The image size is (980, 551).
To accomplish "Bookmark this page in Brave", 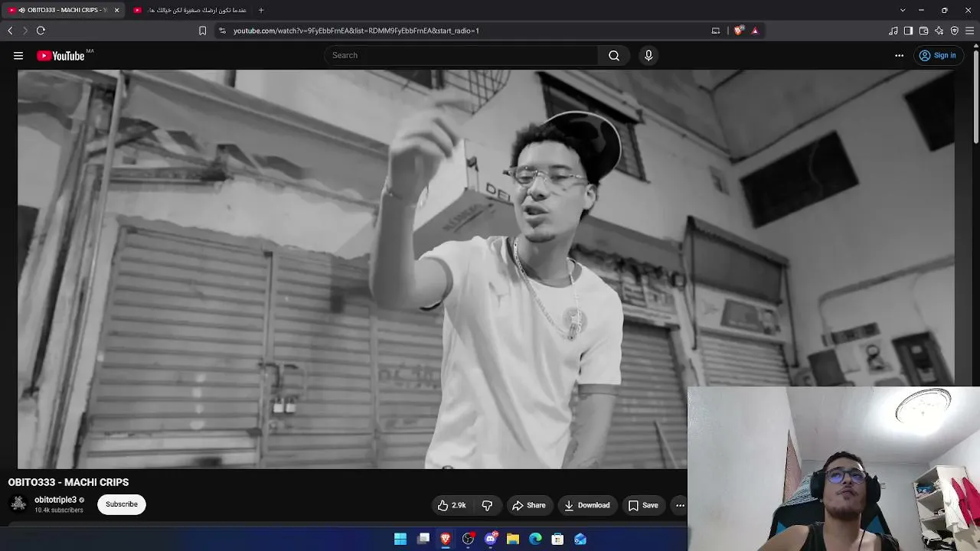I will pyautogui.click(x=202, y=31).
